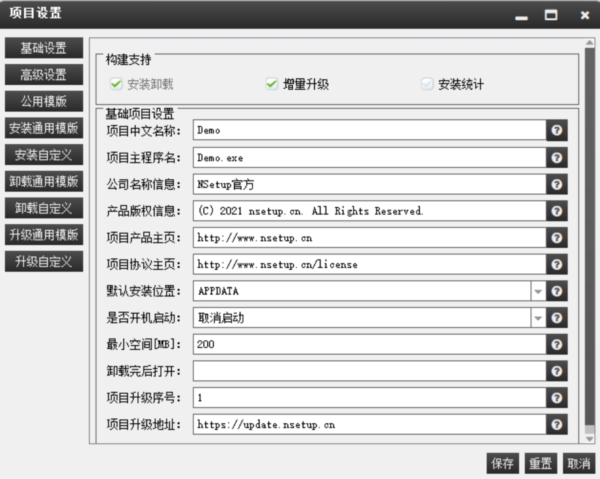Open help for 公司名称信息 field
This screenshot has height=479, width=600.
[x=557, y=184]
